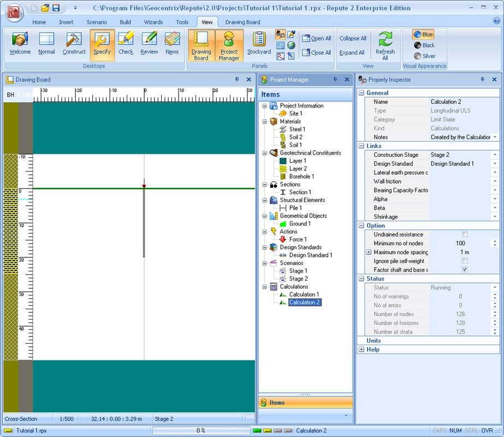Switch to the Build ribbon tab

(x=126, y=22)
